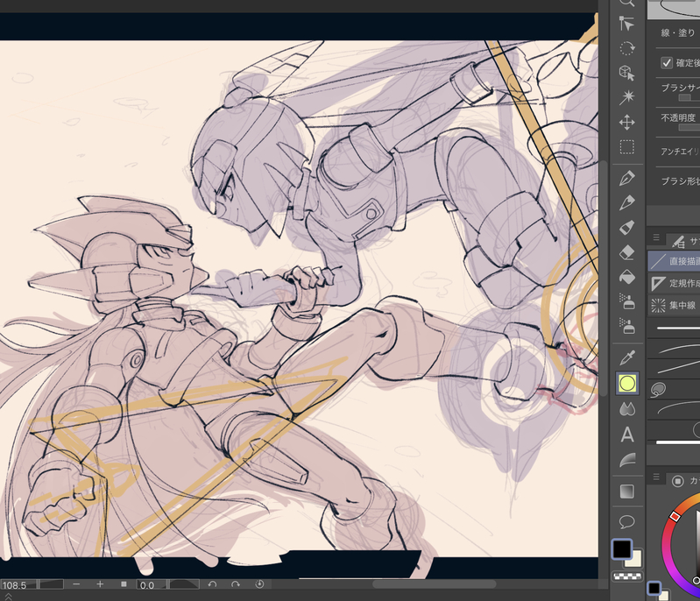Pick hue on the color wheel ring marker
700x601 pixels.
tap(675, 517)
